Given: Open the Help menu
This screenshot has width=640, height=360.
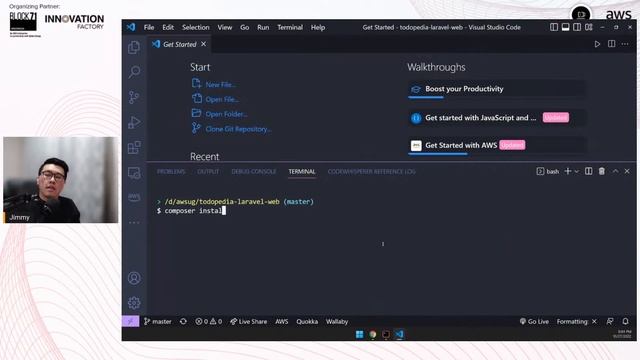Looking at the screenshot, I should pyautogui.click(x=318, y=27).
